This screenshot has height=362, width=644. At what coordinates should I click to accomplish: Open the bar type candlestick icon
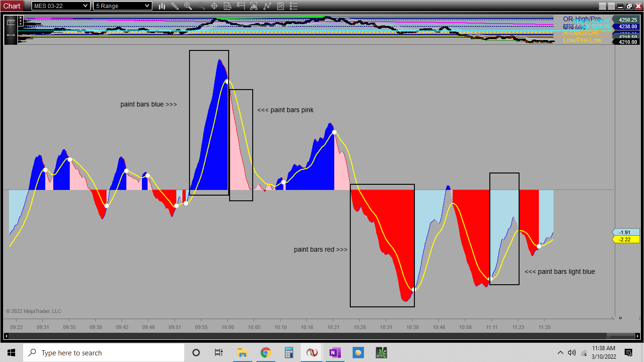click(162, 6)
